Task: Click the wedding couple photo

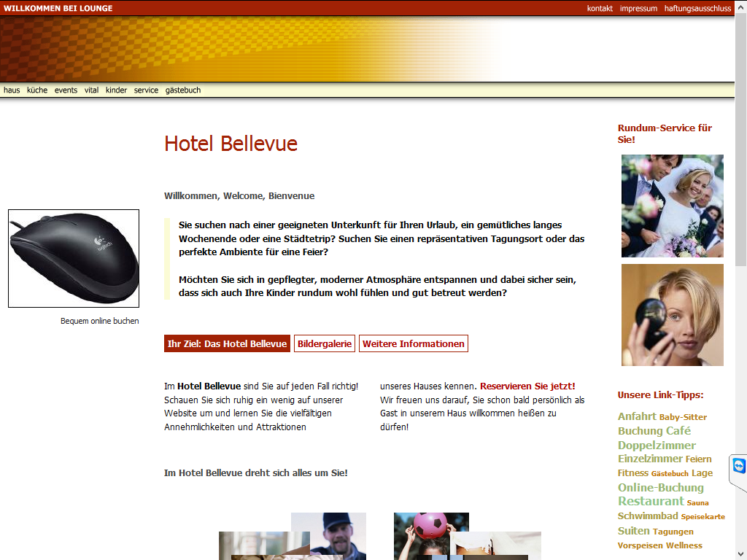Action: coord(672,206)
